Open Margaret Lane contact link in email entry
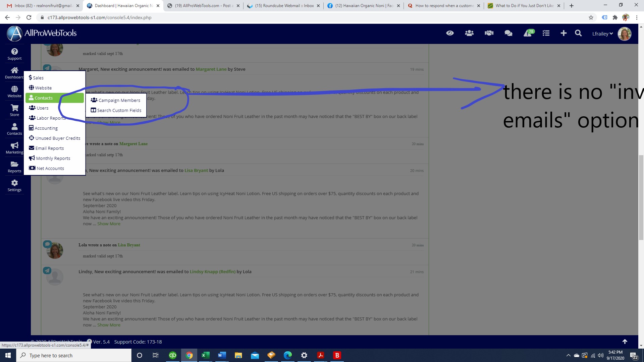The width and height of the screenshot is (644, 362). pyautogui.click(x=211, y=69)
